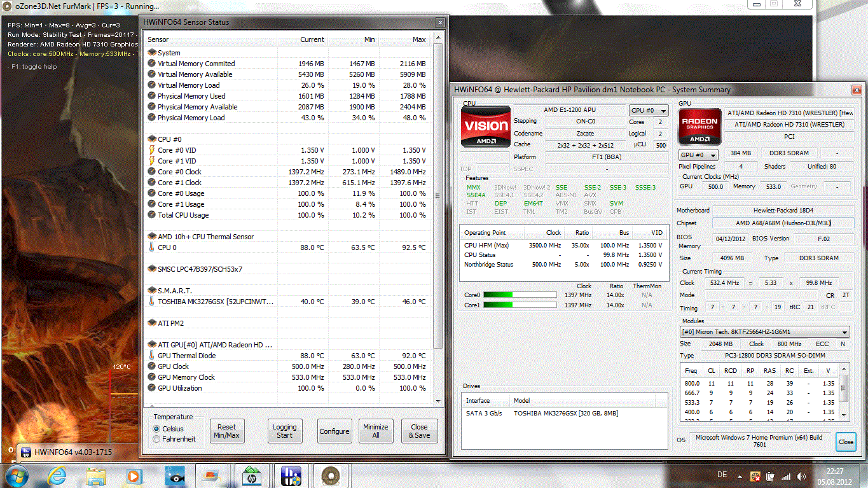Click the network globe error icon in tray

tap(755, 476)
